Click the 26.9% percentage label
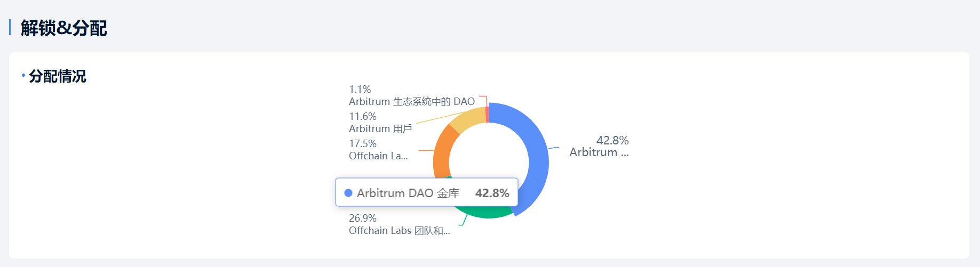This screenshot has width=980, height=267. (x=363, y=218)
